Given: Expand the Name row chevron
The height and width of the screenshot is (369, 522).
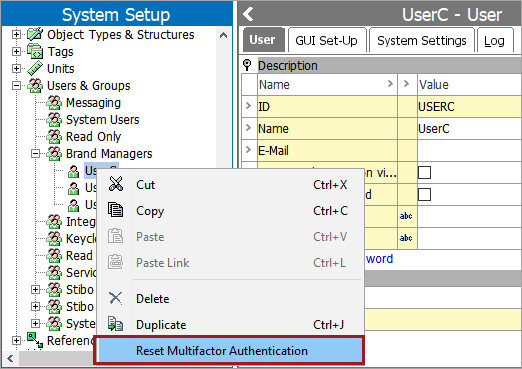Looking at the screenshot, I should [248, 128].
